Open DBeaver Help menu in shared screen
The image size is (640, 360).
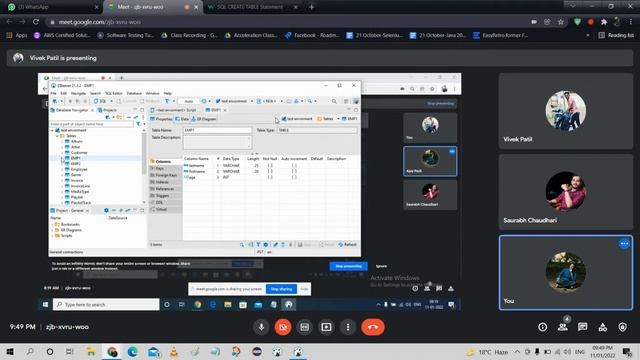point(167,93)
